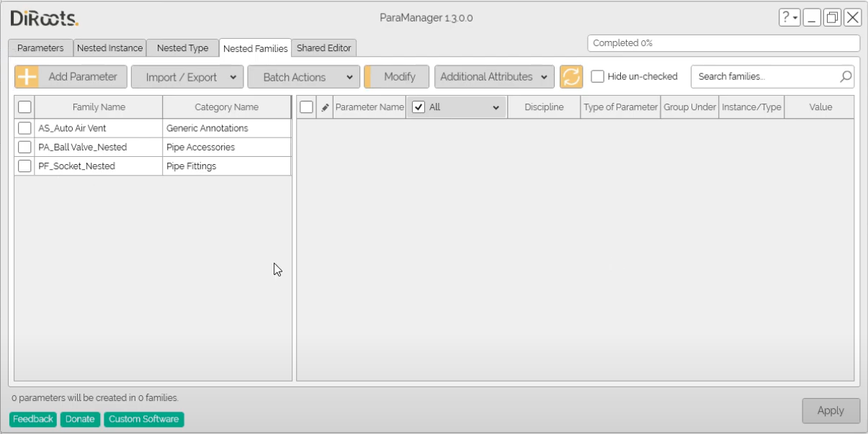The width and height of the screenshot is (868, 434).
Task: Click the search magnifier icon
Action: (846, 76)
